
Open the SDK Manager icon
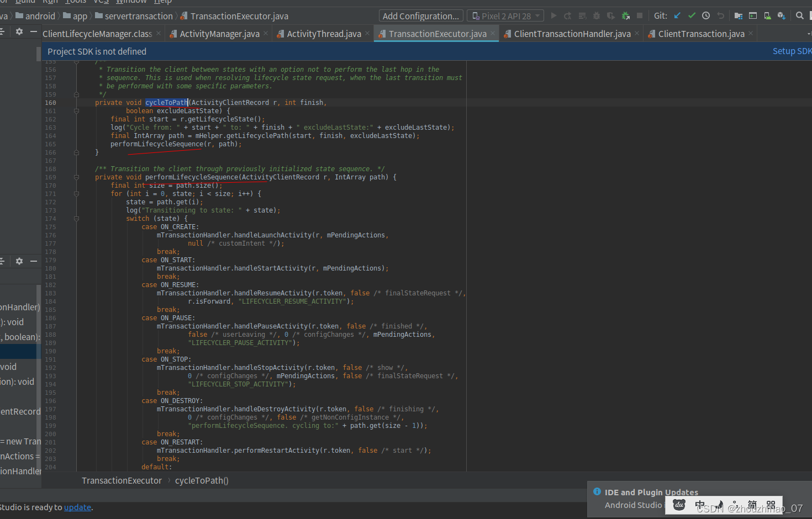(x=782, y=16)
